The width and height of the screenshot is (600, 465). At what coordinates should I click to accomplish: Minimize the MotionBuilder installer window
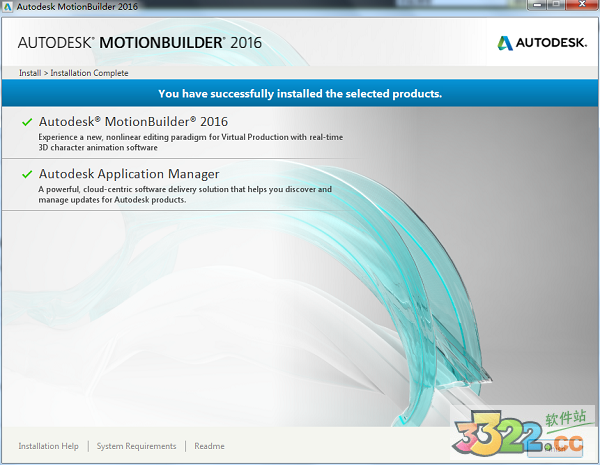537,5
